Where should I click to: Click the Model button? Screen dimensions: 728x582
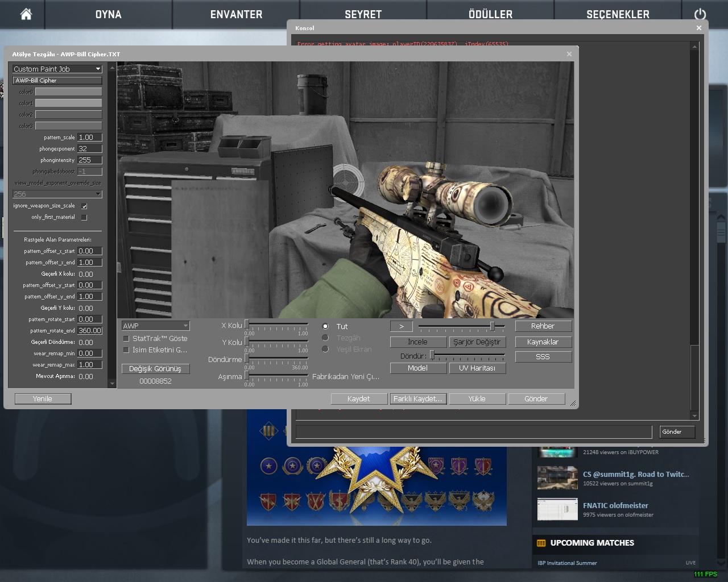417,368
